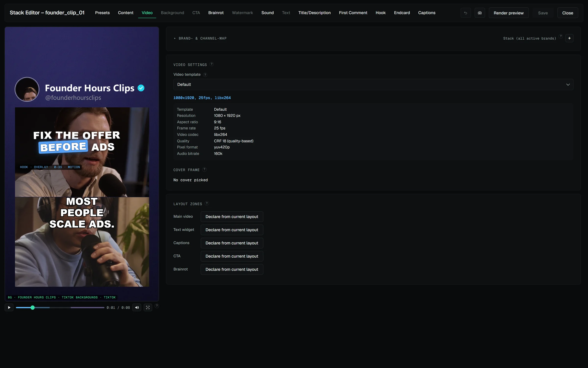Click the 1080x1920, 25fps, libx264 summary
This screenshot has height=368, width=588.
pos(202,98)
